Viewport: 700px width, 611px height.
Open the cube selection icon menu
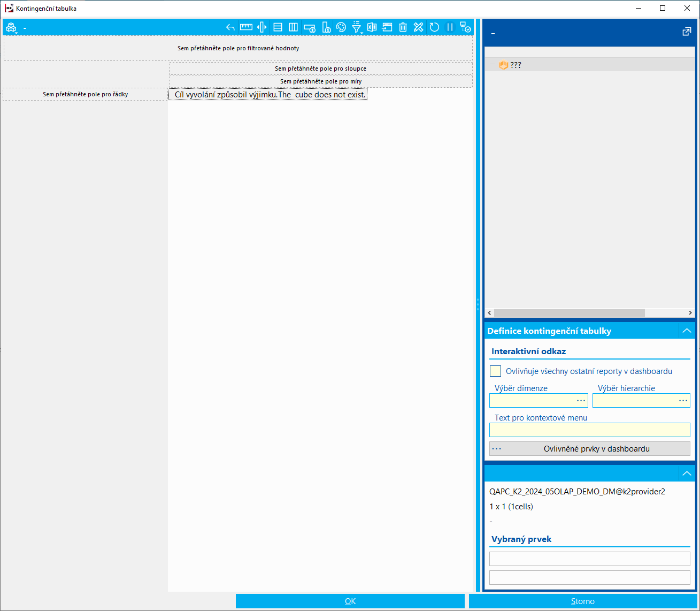pos(11,27)
